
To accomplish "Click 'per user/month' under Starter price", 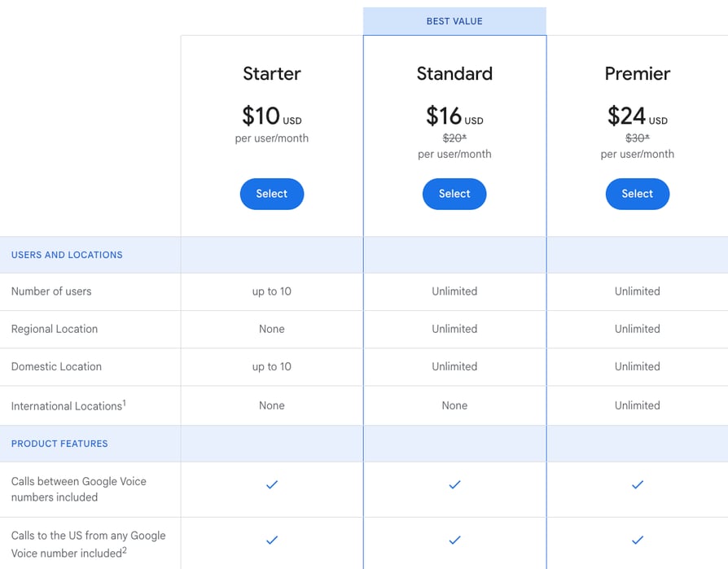I will [x=272, y=138].
